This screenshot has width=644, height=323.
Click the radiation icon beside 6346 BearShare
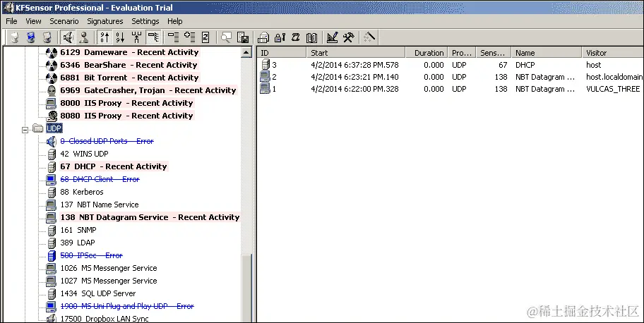click(52, 66)
